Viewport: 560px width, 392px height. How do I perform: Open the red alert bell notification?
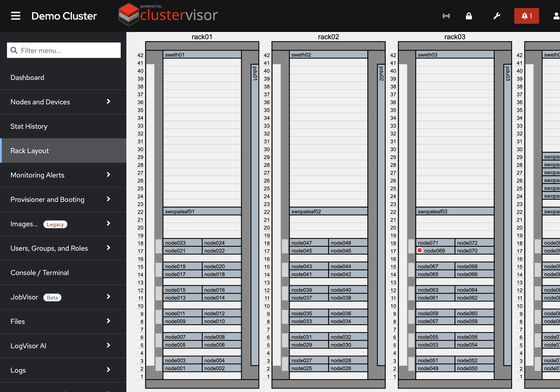(x=526, y=16)
